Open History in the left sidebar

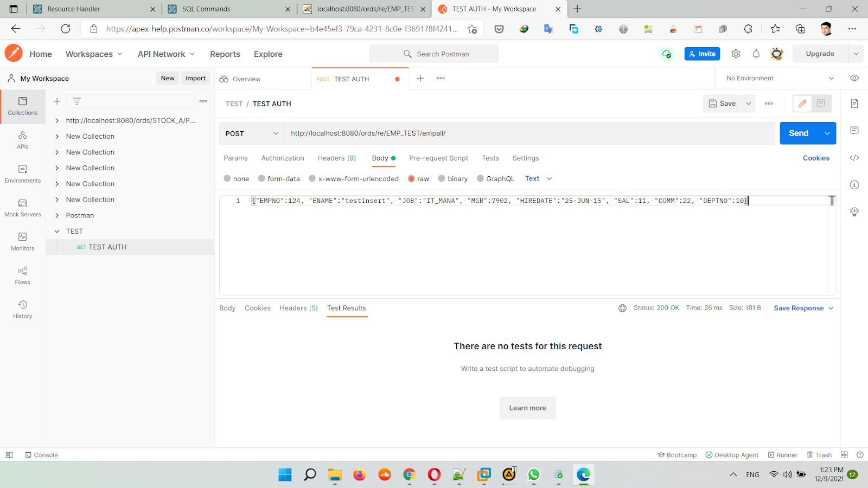[22, 310]
